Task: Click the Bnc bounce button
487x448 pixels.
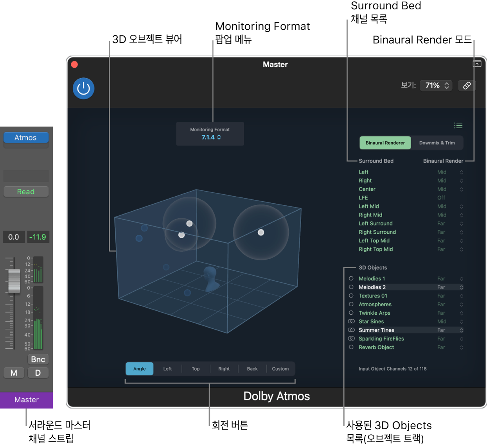Action: (38, 359)
